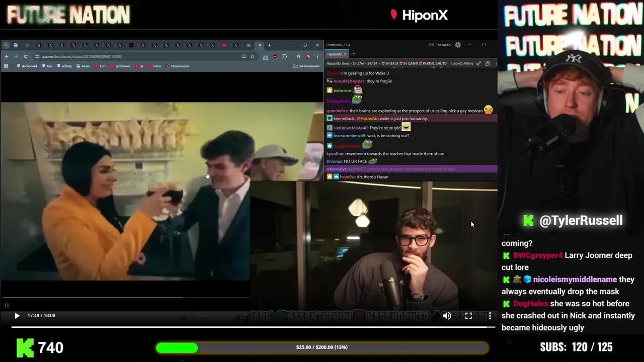Viewport: 644px width, 362px height.
Task: Seek on the outer video progress bar
Action: 254,327
